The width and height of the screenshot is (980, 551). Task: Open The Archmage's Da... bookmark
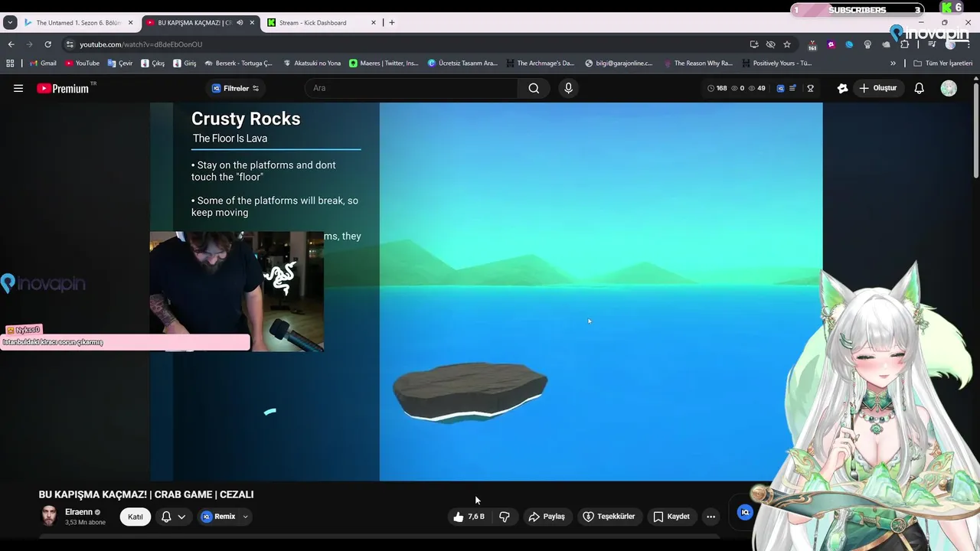pos(540,64)
